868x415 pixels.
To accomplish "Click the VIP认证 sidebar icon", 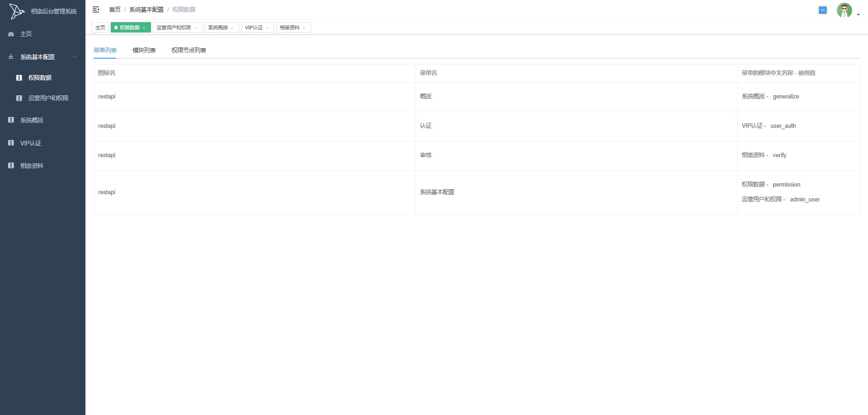I will (x=11, y=143).
